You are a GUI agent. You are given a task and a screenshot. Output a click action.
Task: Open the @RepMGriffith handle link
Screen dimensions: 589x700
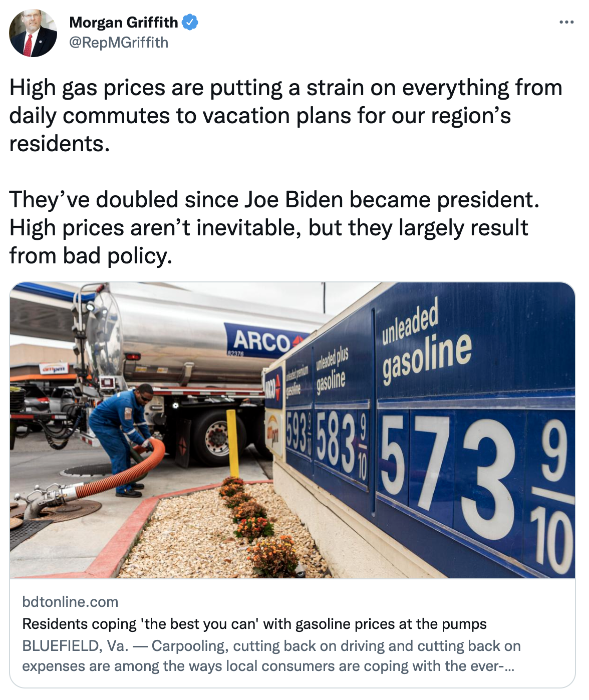(x=118, y=43)
